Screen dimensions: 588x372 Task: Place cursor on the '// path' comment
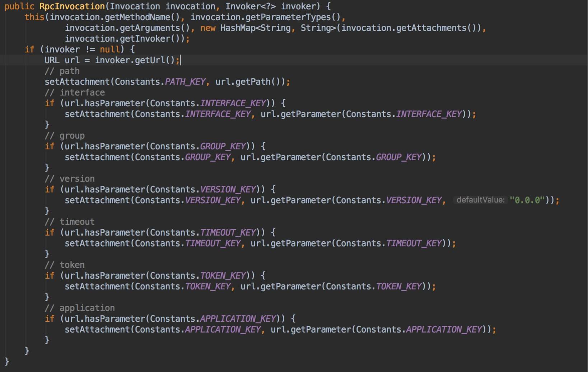62,71
